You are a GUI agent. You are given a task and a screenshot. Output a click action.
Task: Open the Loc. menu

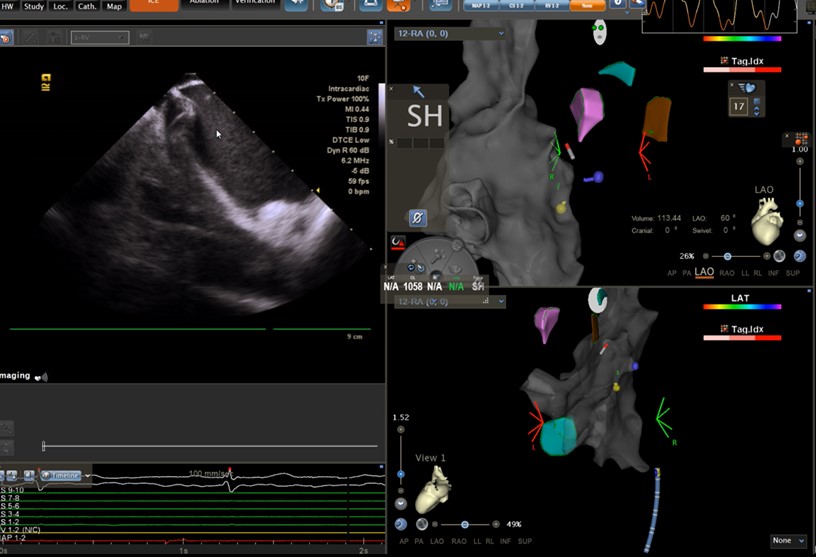[x=60, y=6]
